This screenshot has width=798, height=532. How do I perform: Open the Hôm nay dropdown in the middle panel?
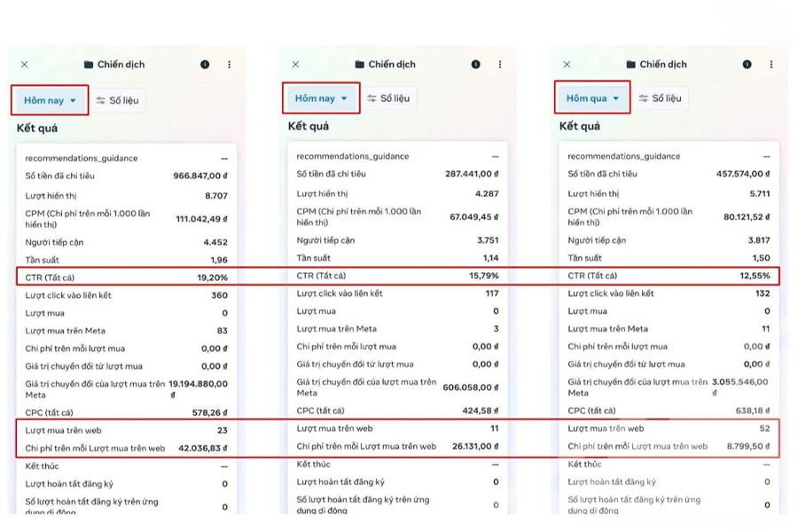319,98
